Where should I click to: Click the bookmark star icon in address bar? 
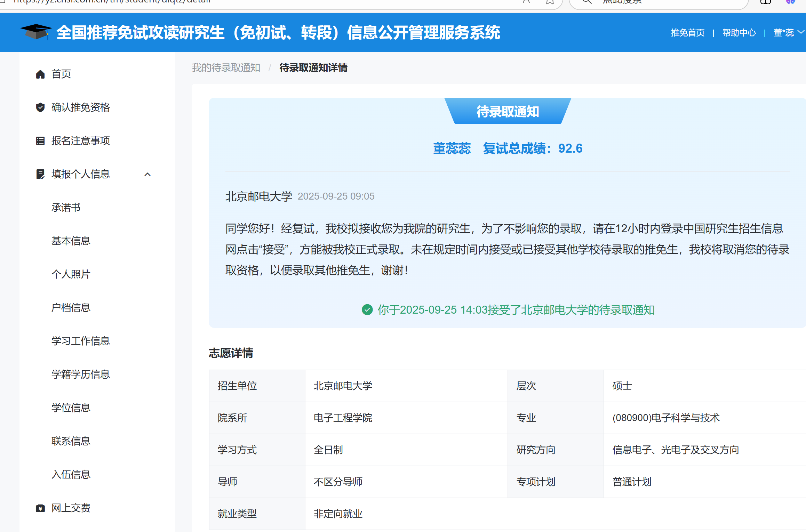pos(550,2)
